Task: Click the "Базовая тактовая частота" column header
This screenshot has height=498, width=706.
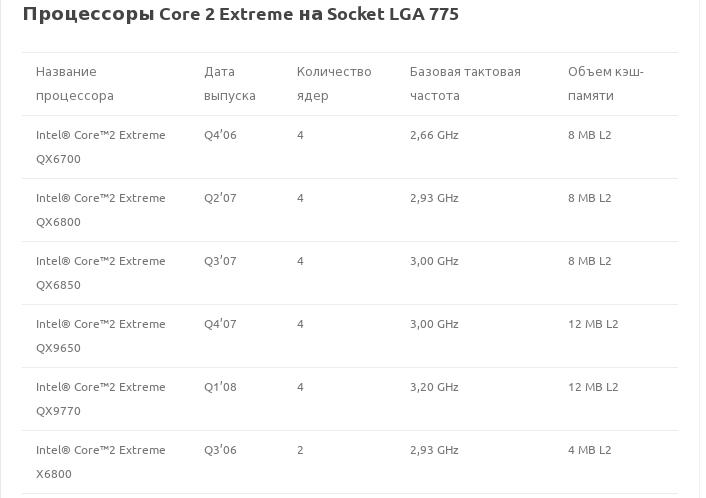Action: 465,84
